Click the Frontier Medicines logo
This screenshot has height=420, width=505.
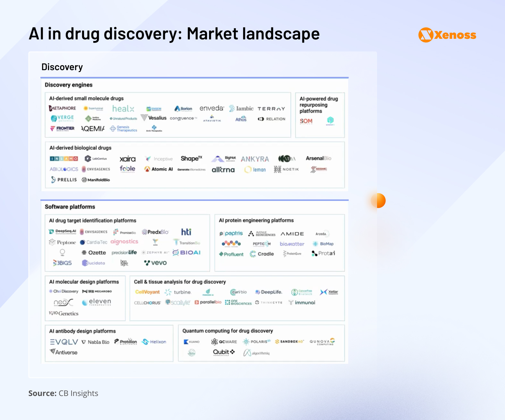pos(62,128)
